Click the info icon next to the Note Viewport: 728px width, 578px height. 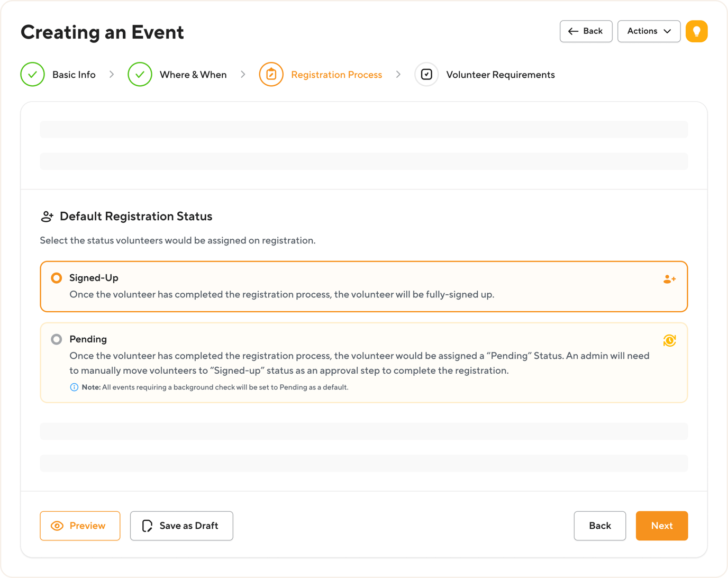pyautogui.click(x=74, y=387)
